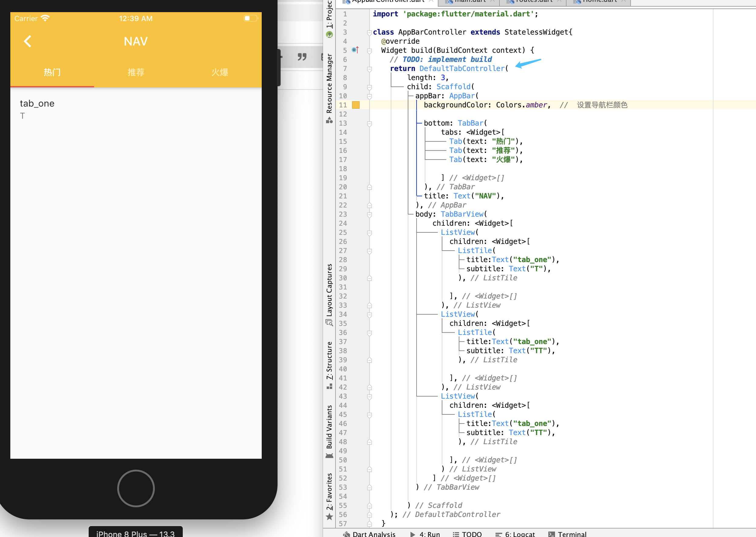Fold the TabBarView block on line 23

[369, 214]
